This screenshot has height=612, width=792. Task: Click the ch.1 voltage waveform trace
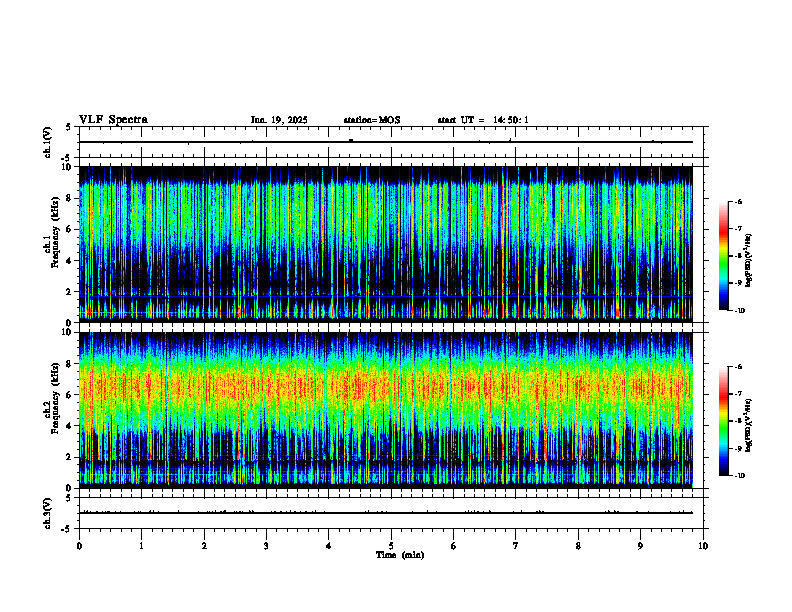(x=386, y=142)
